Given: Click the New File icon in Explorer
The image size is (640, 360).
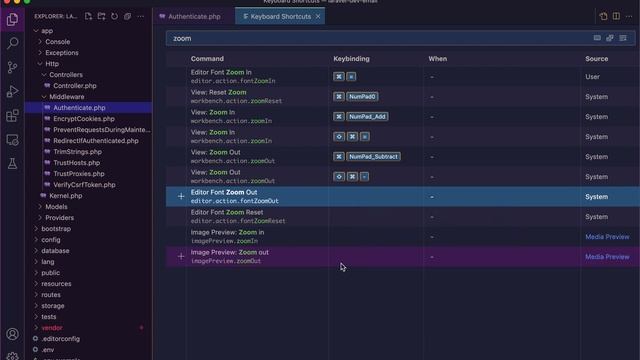Looking at the screenshot, I should coord(88,16).
